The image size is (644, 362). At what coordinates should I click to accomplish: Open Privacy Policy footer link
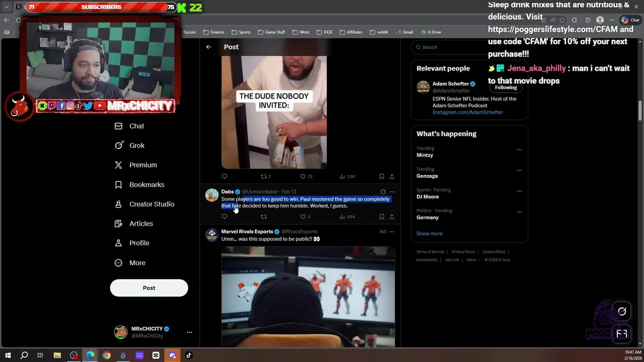pyautogui.click(x=463, y=252)
